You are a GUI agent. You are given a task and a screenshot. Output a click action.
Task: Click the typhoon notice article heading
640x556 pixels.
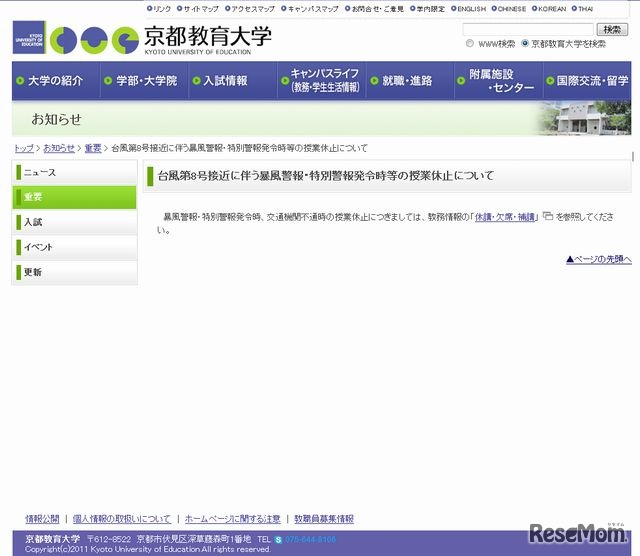click(x=326, y=176)
